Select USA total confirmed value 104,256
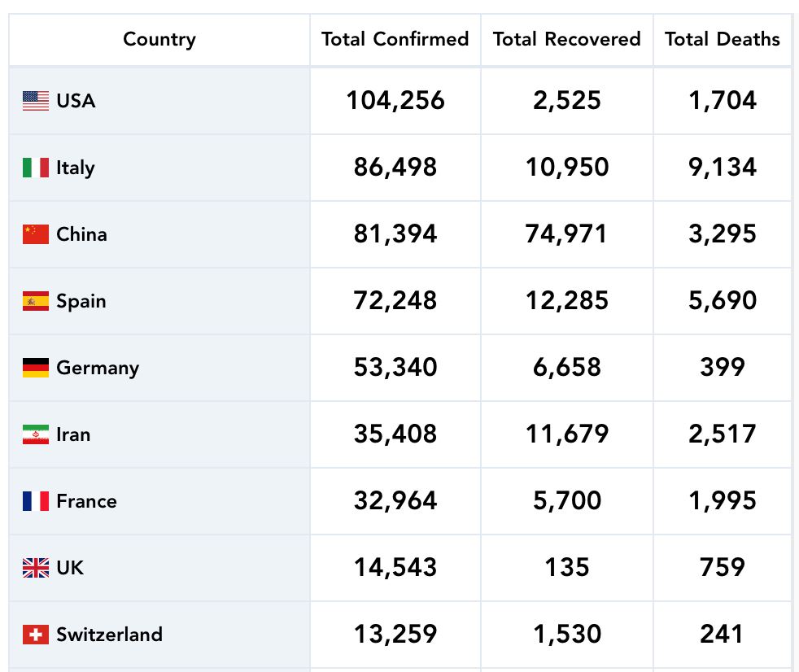Viewport: 799px width, 672px height. (x=395, y=101)
